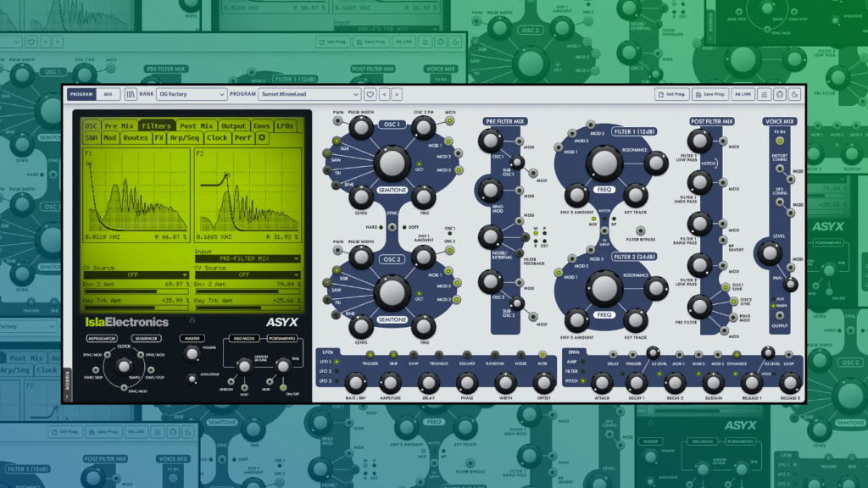
Task: Click the OSC 2 main semitone knob
Action: [x=392, y=292]
